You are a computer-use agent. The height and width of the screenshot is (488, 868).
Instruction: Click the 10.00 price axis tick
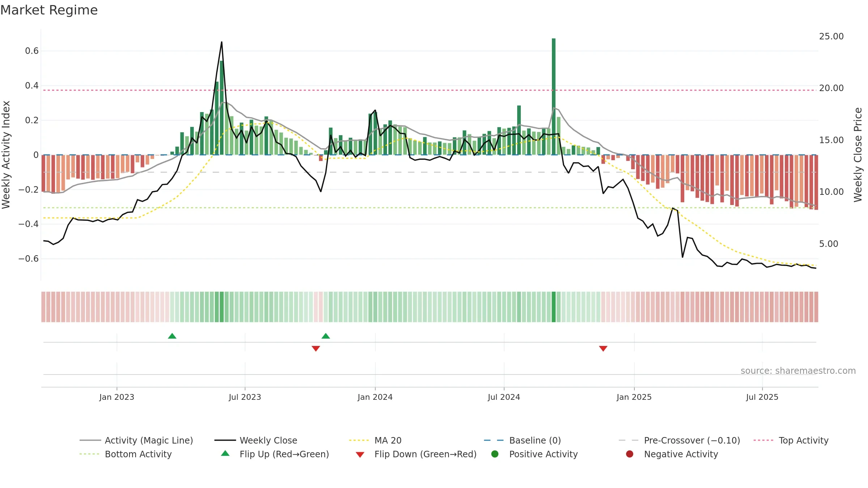(831, 192)
